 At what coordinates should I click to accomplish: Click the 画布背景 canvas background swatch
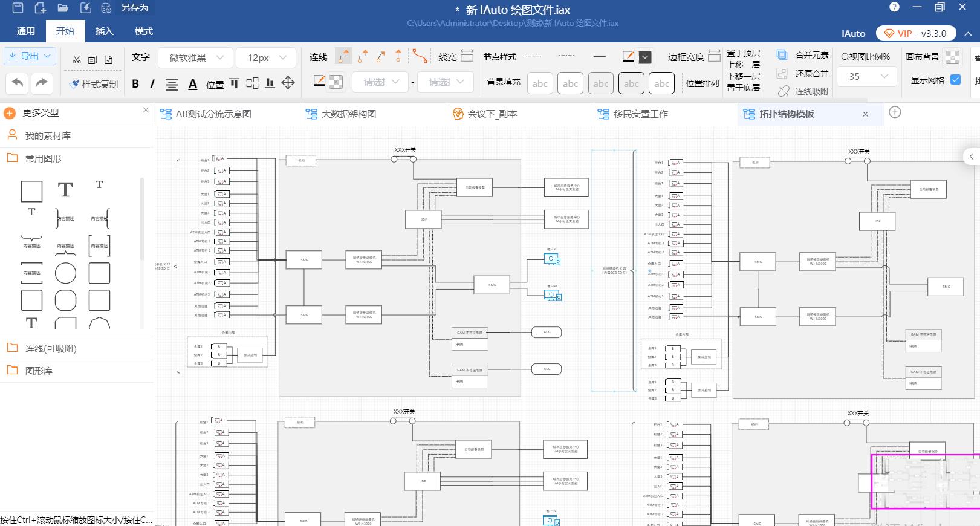952,57
